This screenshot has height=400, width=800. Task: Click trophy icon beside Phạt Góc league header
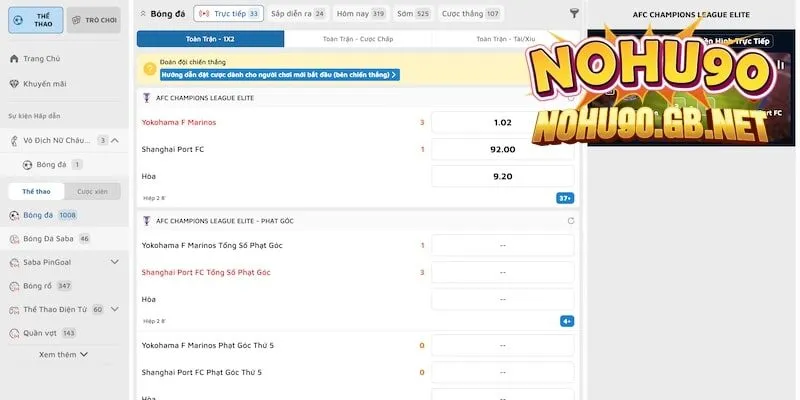tap(147, 221)
